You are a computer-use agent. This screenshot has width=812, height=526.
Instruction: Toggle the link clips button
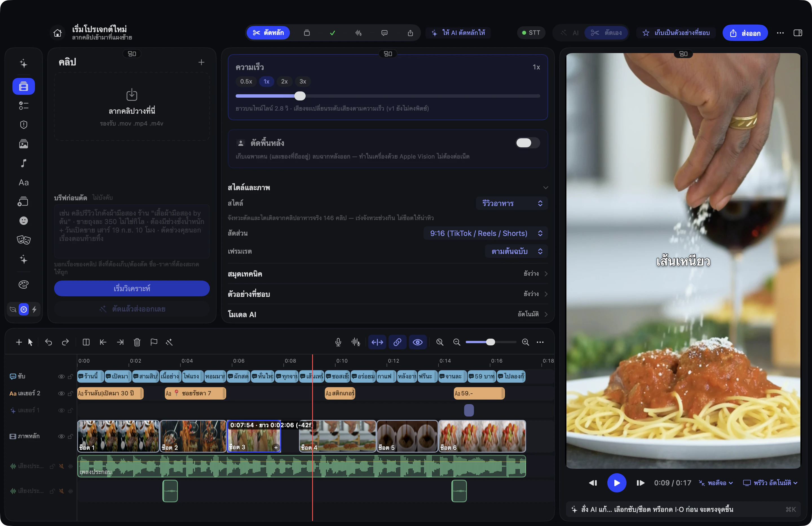click(397, 342)
